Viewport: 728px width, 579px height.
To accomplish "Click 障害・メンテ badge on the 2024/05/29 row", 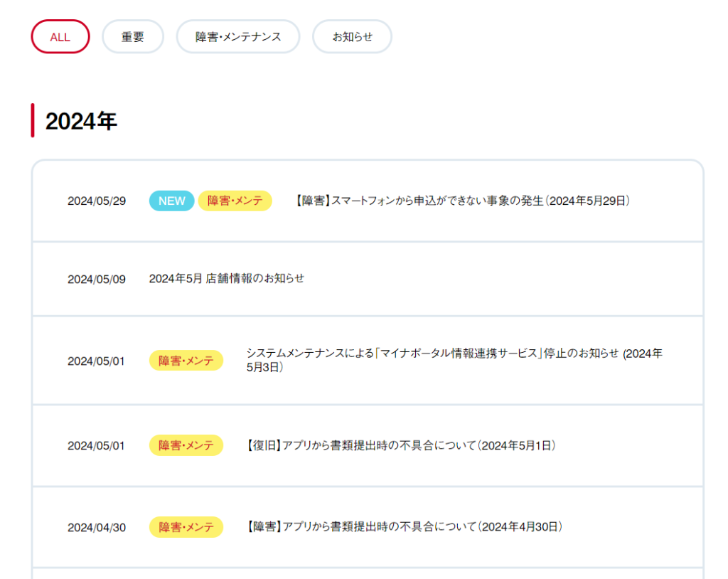I will (235, 201).
